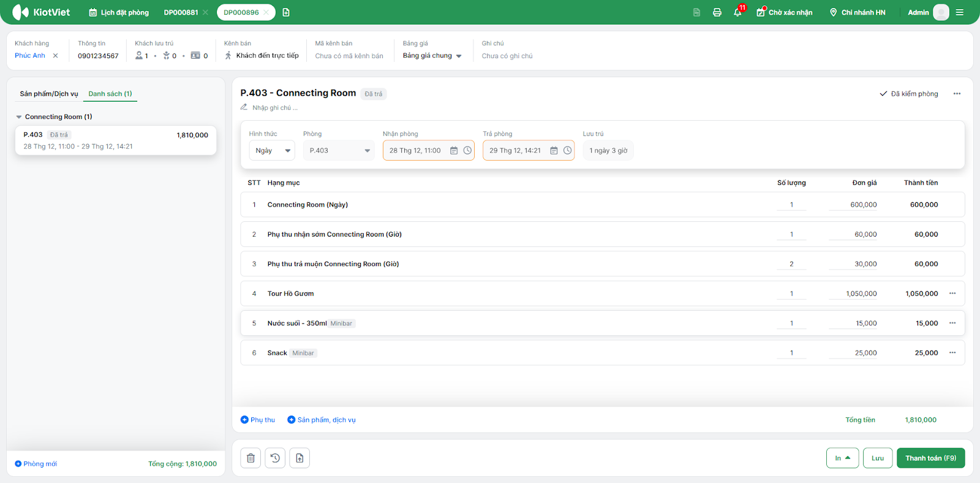This screenshot has width=980, height=483.
Task: Switch to Sản phẩm/Dịch vụ tab
Action: [x=49, y=94]
